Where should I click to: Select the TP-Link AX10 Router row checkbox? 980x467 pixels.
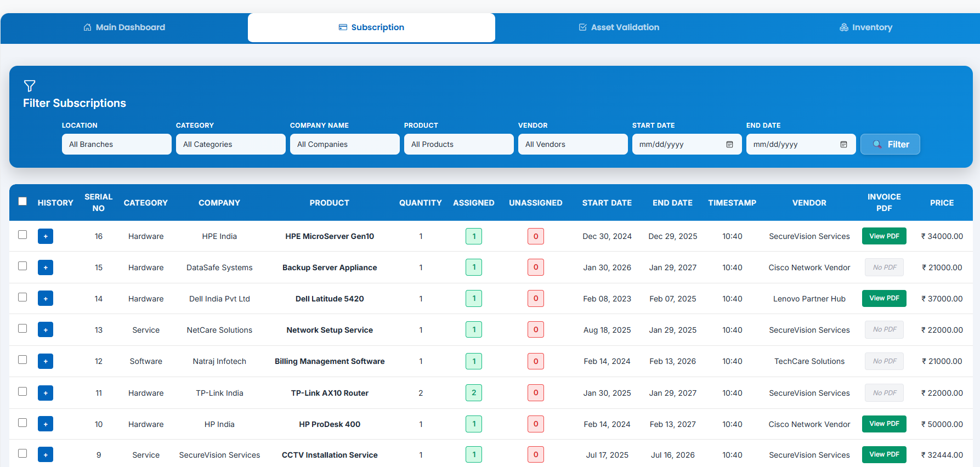point(22,391)
